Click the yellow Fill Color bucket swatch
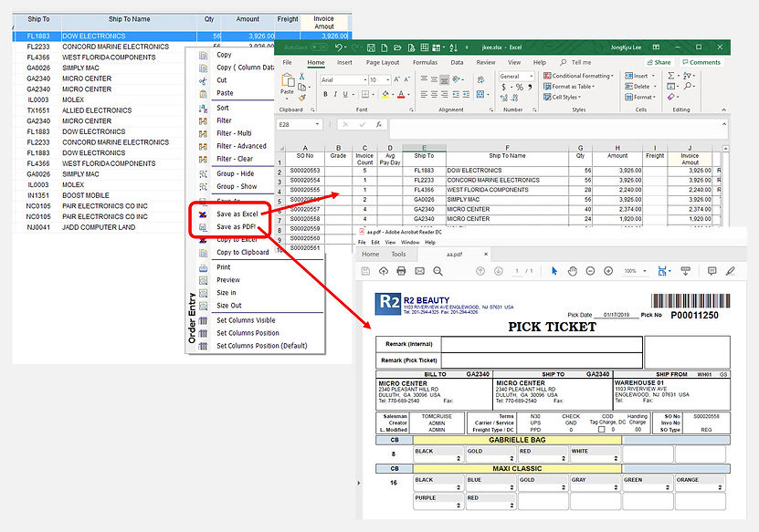The image size is (759, 532). [x=385, y=94]
